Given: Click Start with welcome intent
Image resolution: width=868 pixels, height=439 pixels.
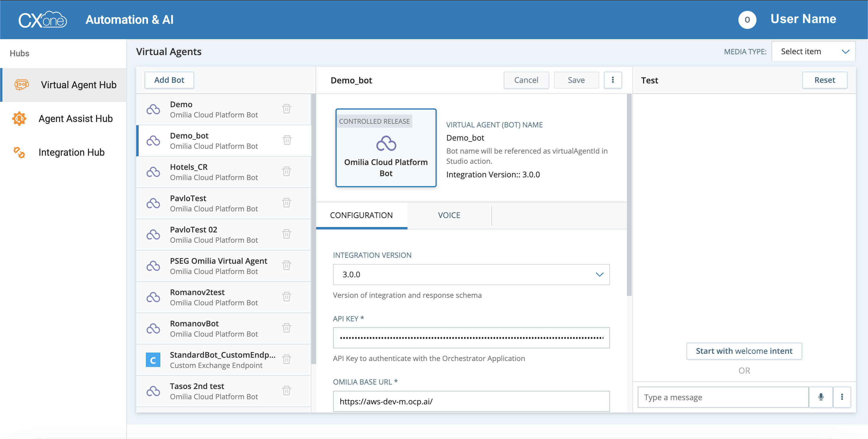Looking at the screenshot, I should pos(744,351).
